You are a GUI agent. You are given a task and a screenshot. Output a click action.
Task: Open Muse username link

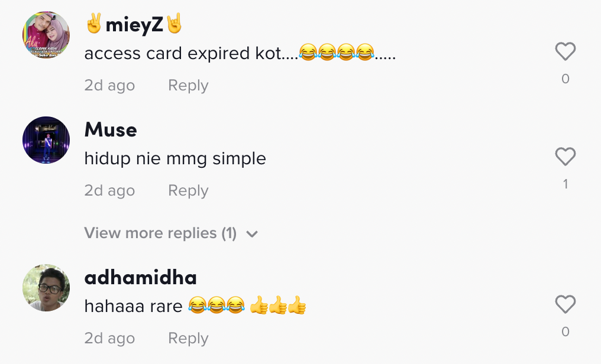111,129
